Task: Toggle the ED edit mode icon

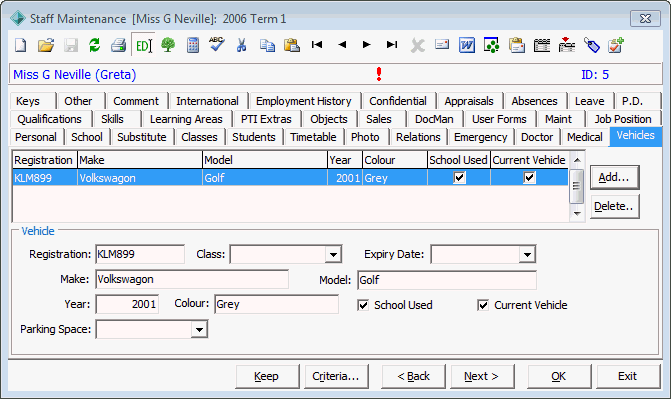Action: (x=143, y=45)
